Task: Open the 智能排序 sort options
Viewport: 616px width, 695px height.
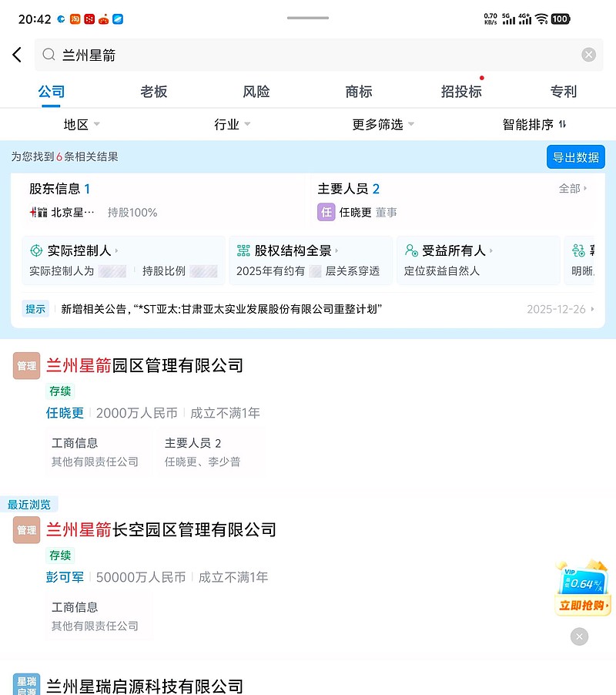Action: coord(534,125)
